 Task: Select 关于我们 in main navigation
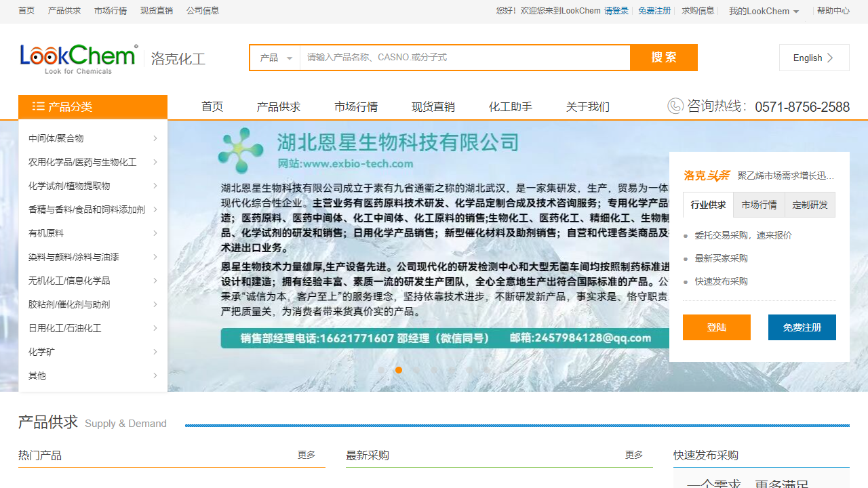[588, 106]
